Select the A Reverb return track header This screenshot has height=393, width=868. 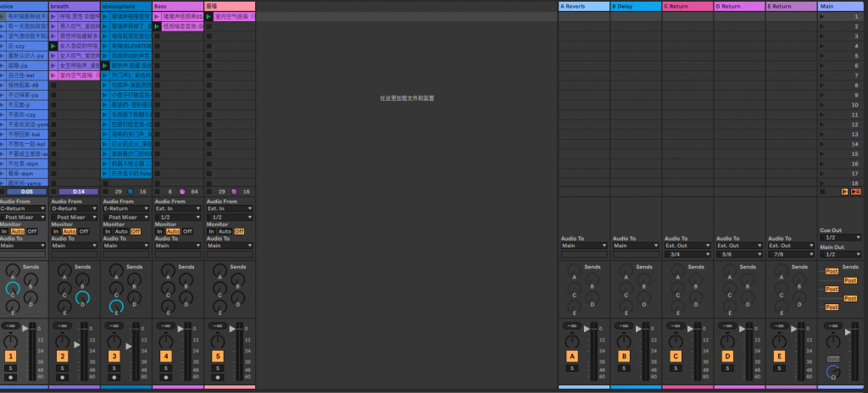[583, 6]
